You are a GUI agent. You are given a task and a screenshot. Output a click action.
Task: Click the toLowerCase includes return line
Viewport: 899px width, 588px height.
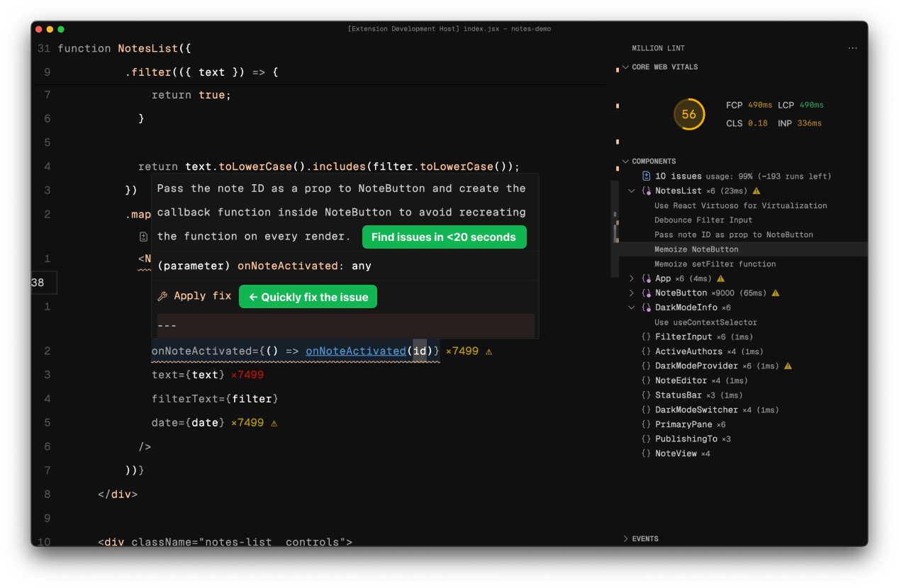(x=329, y=166)
